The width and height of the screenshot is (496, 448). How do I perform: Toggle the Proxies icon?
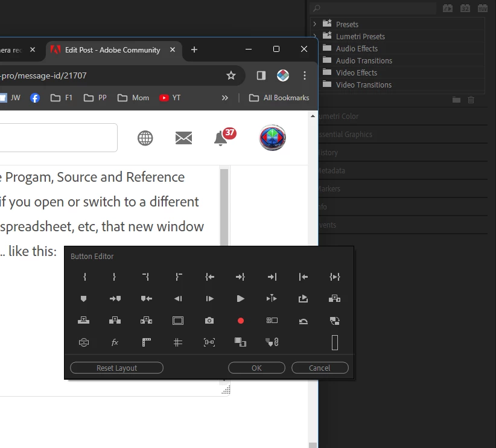click(x=335, y=321)
